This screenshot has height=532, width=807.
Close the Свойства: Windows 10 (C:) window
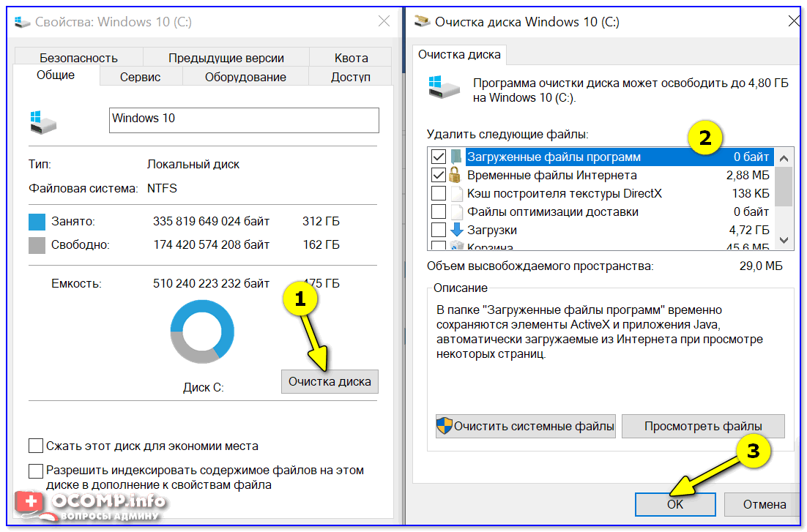384,21
